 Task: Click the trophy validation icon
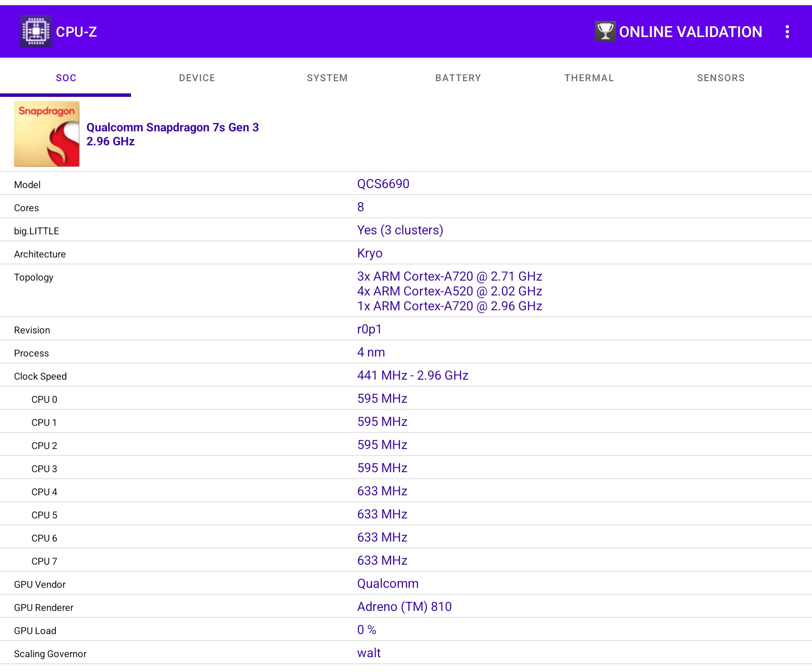(605, 31)
